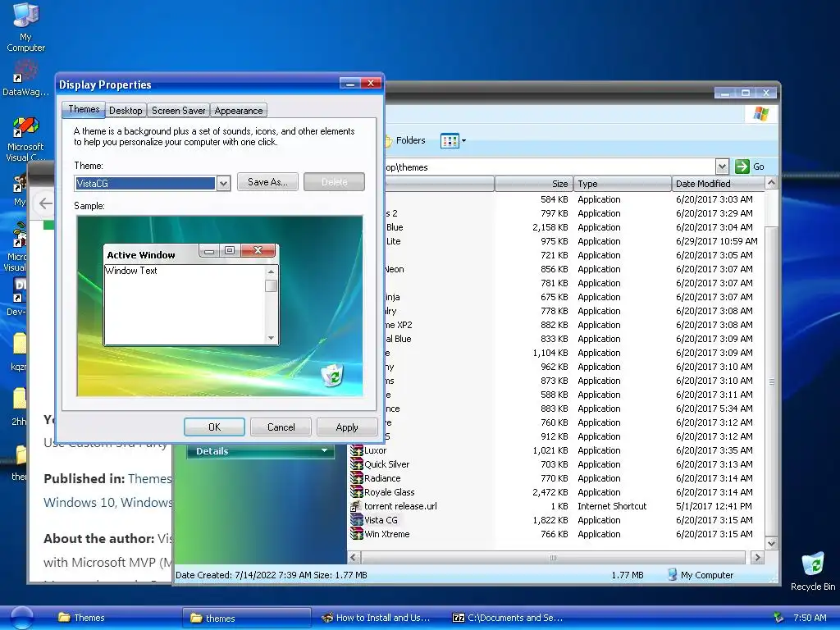840x630 pixels.
Task: Select the Royale Glass file icon
Action: (x=356, y=492)
